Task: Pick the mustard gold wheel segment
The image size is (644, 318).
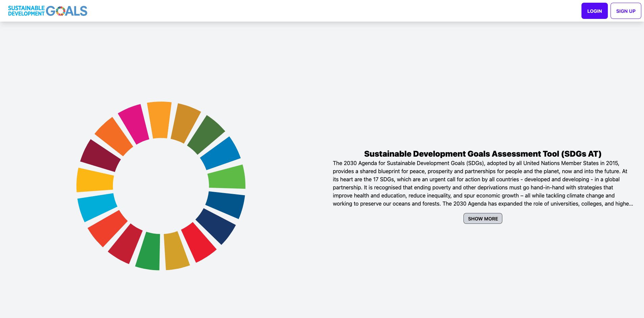Action: pyautogui.click(x=176, y=251)
